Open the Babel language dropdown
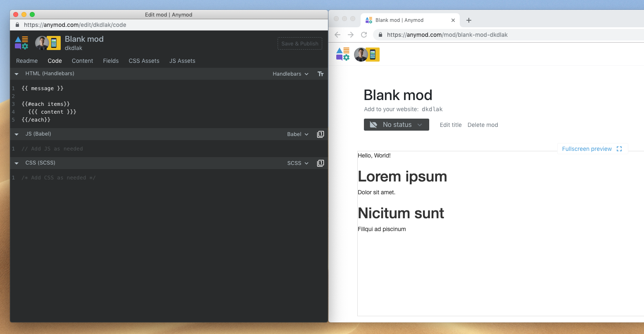 298,134
